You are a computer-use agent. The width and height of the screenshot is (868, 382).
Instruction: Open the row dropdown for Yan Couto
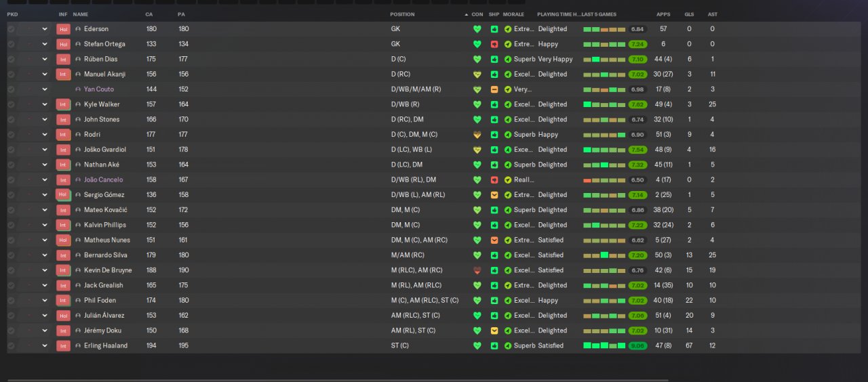[45, 89]
